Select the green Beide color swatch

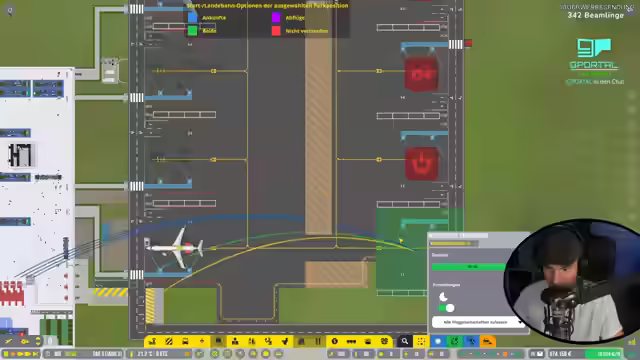pyautogui.click(x=192, y=31)
